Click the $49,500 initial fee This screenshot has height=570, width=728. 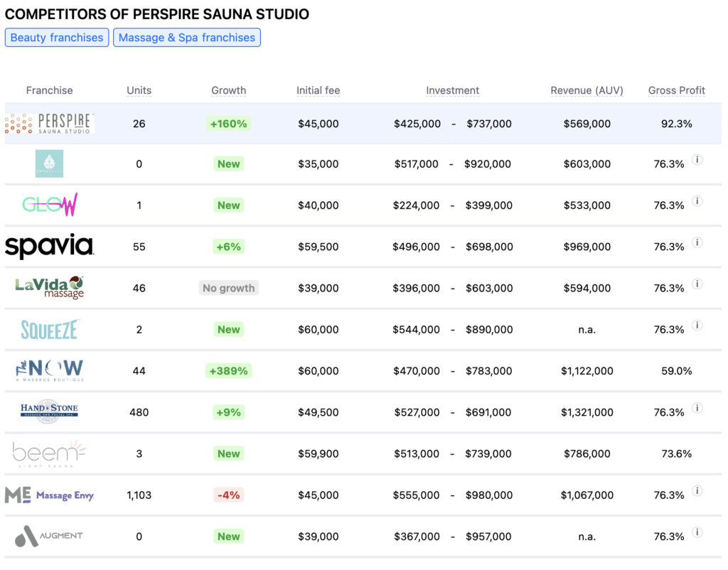[318, 412]
